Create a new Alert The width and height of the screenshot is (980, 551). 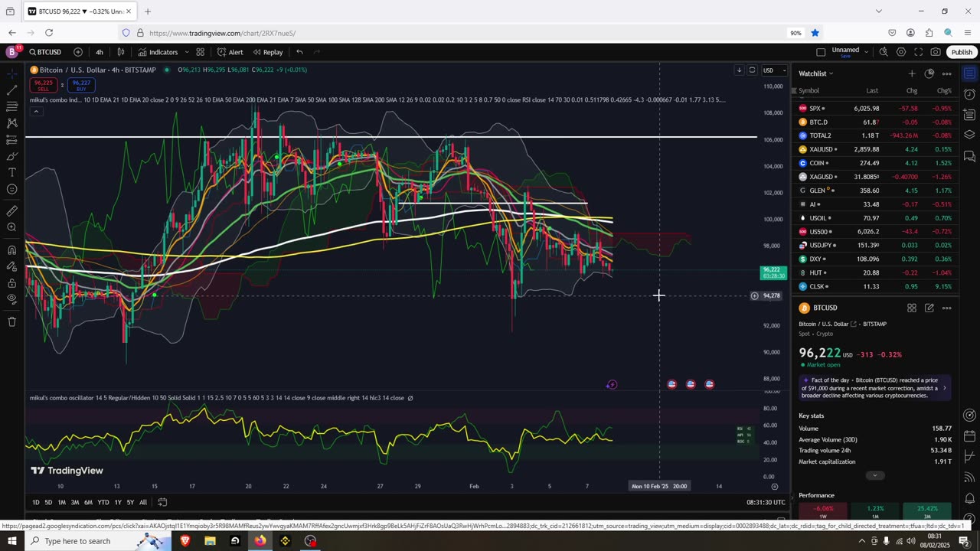(x=230, y=52)
